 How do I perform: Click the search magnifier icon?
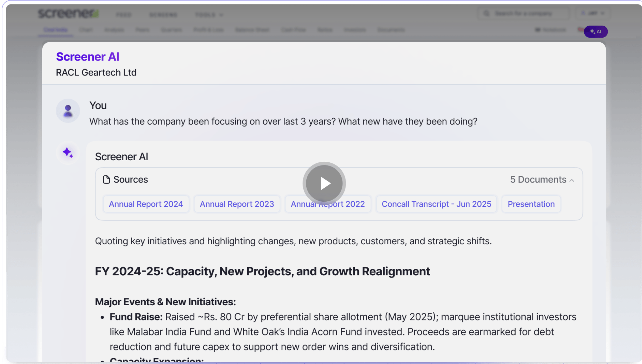pos(486,13)
